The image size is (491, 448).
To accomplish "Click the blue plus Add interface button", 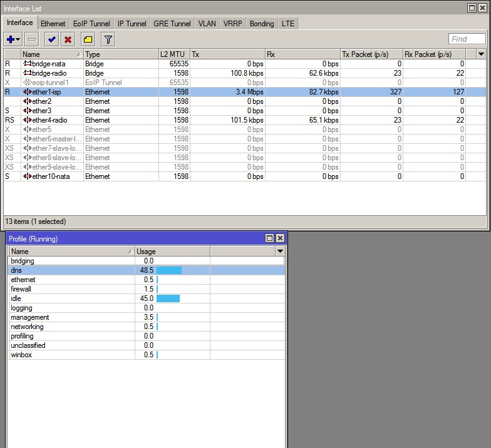I will 13,39.
